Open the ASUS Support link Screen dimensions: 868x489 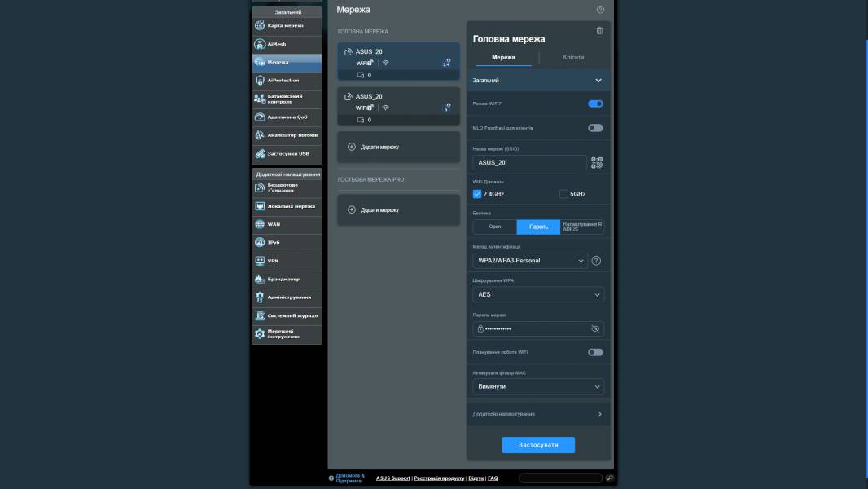click(393, 478)
